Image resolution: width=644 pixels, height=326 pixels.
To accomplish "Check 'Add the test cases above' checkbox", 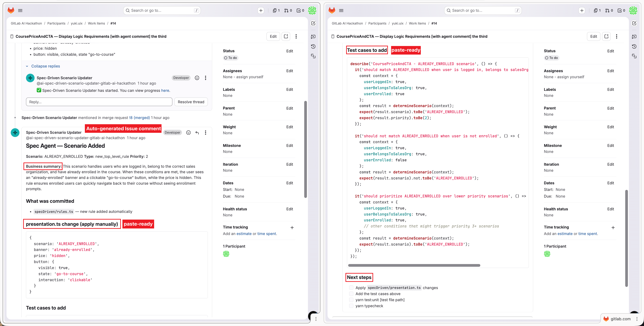I will click(x=351, y=294).
